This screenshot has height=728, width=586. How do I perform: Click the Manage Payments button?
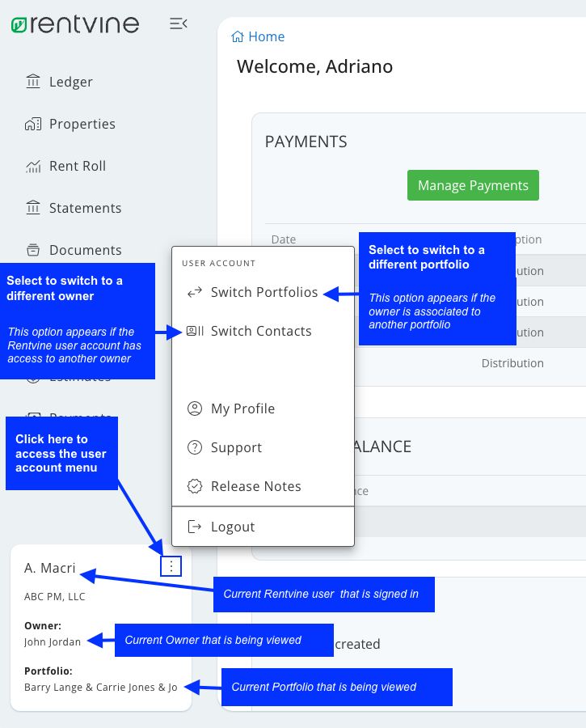(x=473, y=185)
